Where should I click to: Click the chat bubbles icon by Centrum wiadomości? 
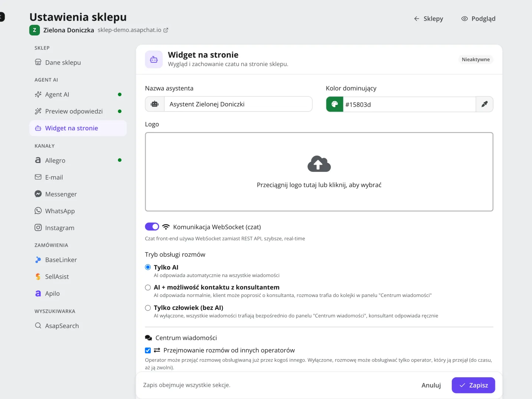(x=149, y=338)
